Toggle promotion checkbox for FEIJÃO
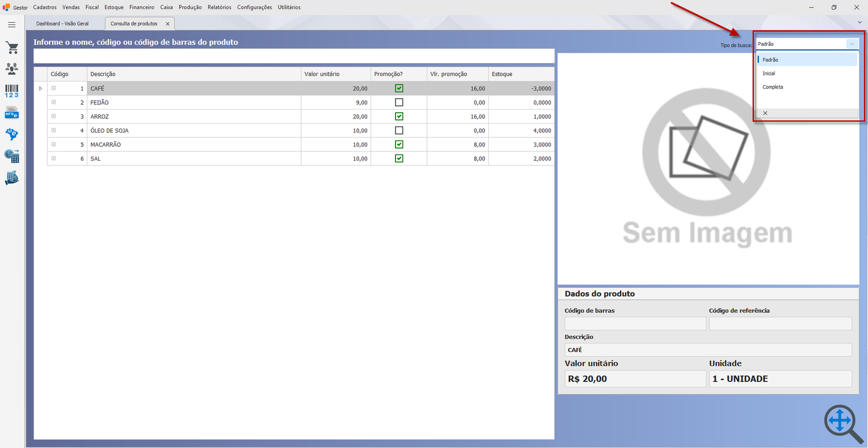The width and height of the screenshot is (868, 448). pos(399,103)
